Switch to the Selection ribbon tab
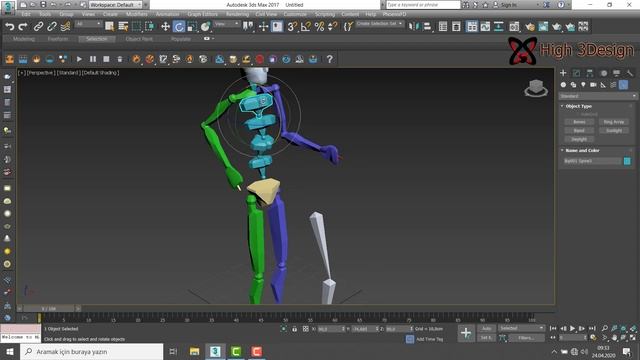The width and height of the screenshot is (640, 360). click(x=97, y=39)
